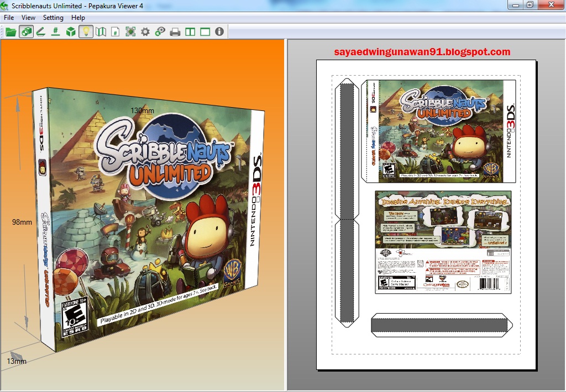Open the Help menu
Viewport: 566px width, 392px height.
[78, 17]
